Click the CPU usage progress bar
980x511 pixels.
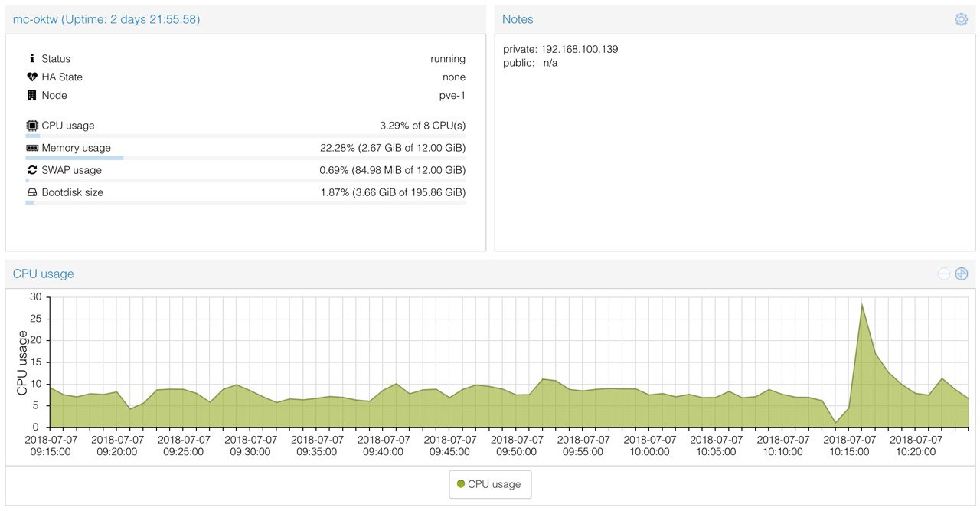click(245, 136)
